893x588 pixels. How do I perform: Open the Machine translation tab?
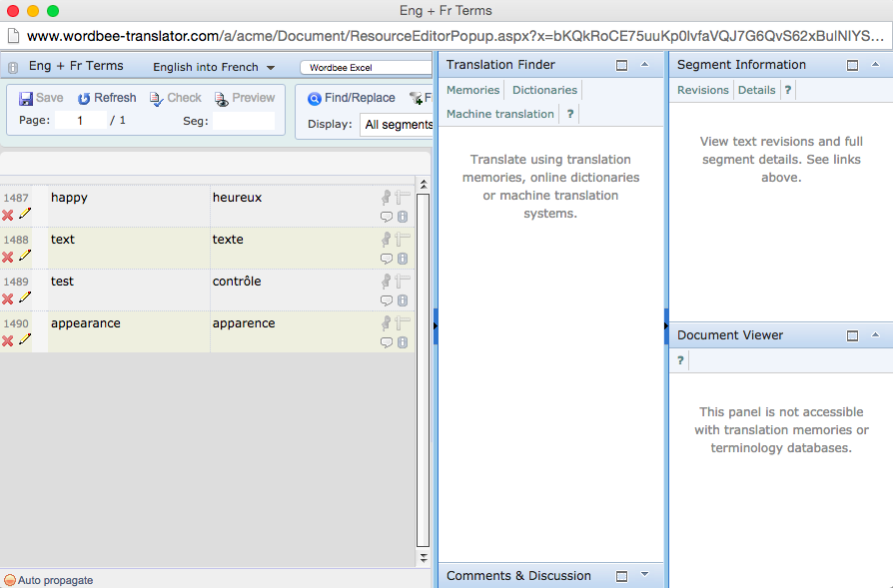[499, 114]
